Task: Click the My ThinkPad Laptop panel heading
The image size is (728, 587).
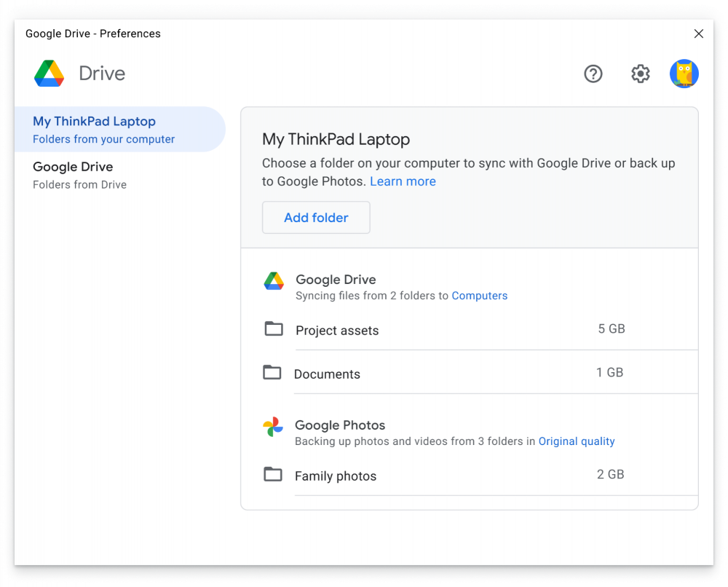Action: tap(336, 139)
